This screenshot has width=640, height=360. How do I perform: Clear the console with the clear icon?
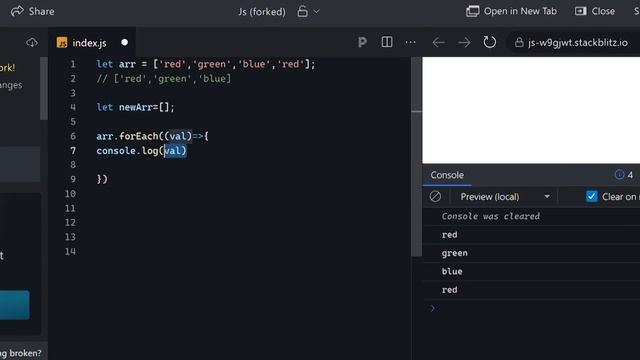point(435,196)
